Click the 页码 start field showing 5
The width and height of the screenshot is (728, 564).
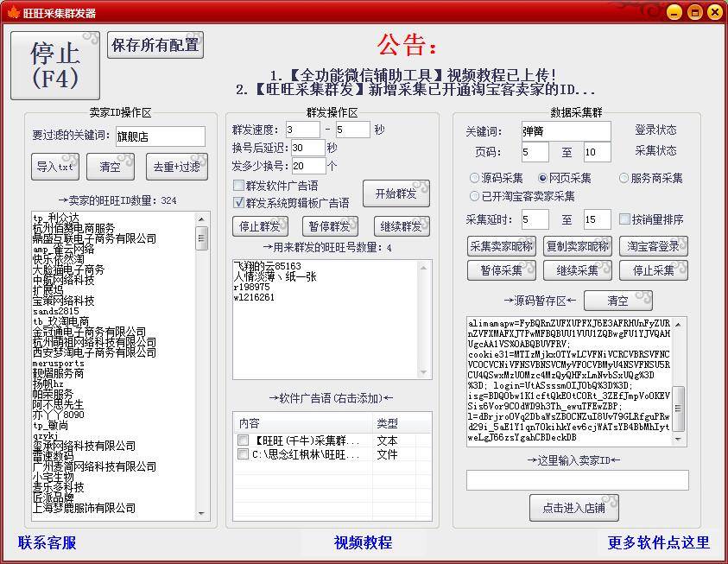pyautogui.click(x=535, y=152)
